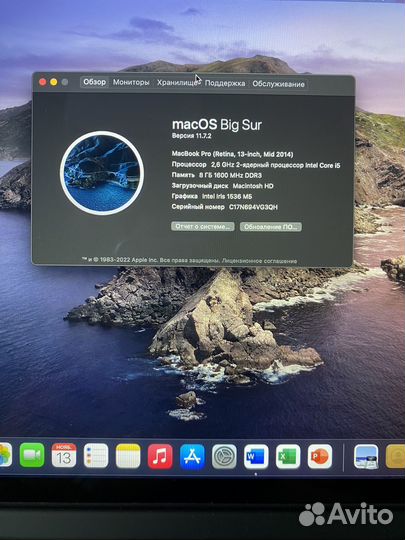Viewport: 405px width, 540px height.
Task: Open the Calendar app showing 13
Action: click(64, 455)
